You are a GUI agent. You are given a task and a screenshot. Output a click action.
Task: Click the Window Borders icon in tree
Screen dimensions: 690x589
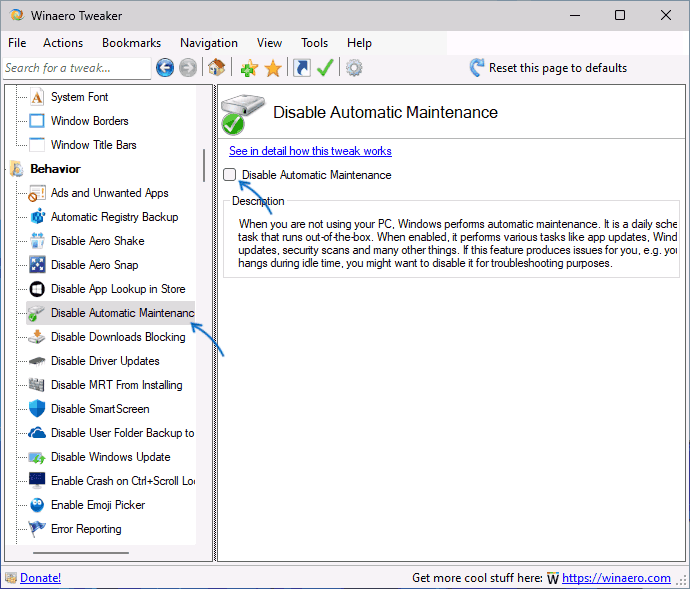37,121
